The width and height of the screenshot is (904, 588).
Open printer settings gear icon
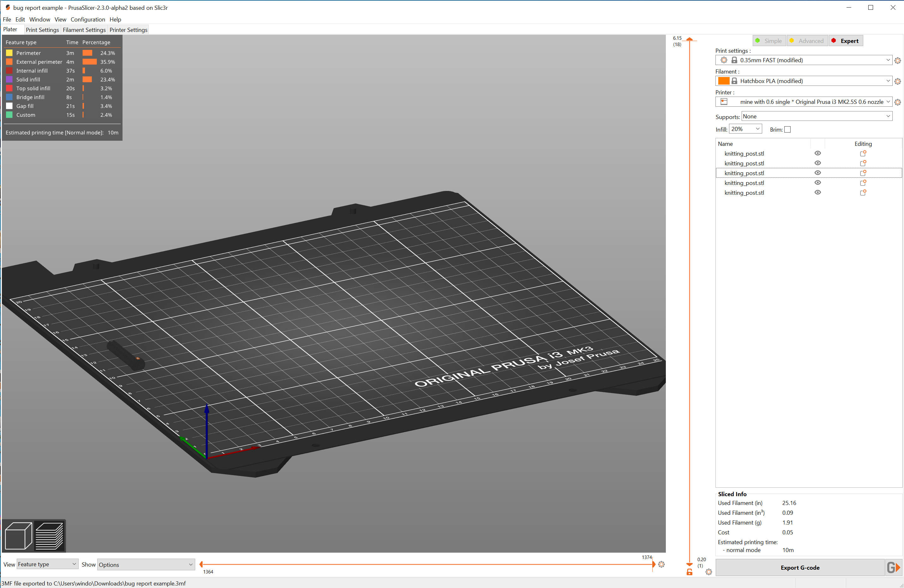point(898,103)
